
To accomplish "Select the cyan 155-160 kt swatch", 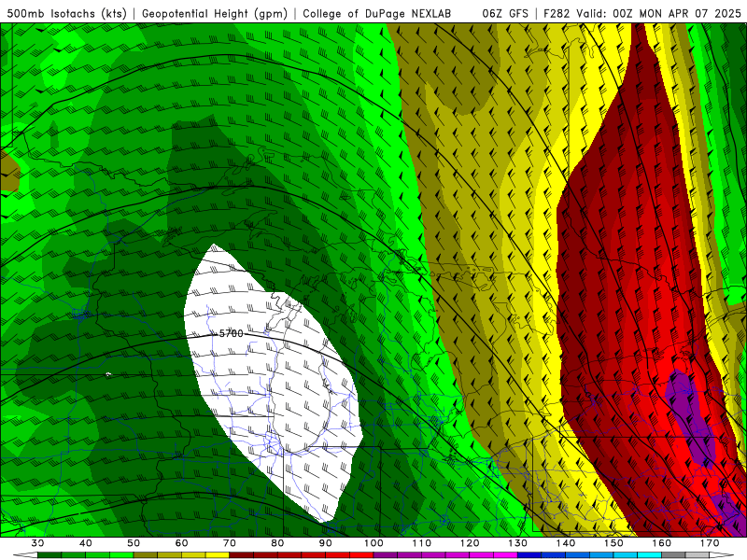I will 649,555.
